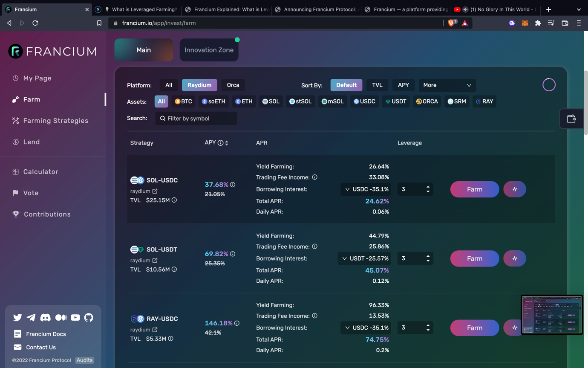Click the Filter by symbol search field
588x368 pixels.
[x=196, y=119]
